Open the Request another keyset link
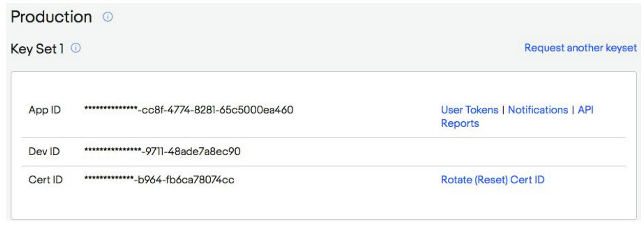This screenshot has height=225, width=644. coord(580,48)
